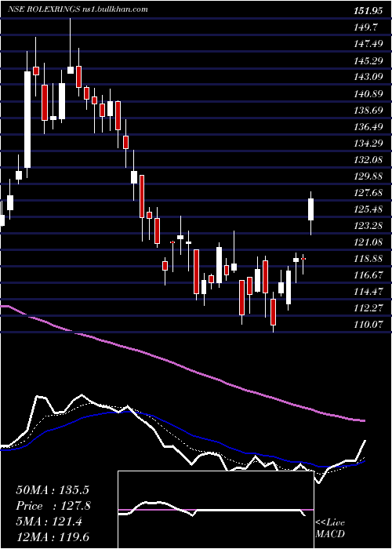Click the 127.68 price axis label
The image size is (392, 549).
tap(368, 193)
